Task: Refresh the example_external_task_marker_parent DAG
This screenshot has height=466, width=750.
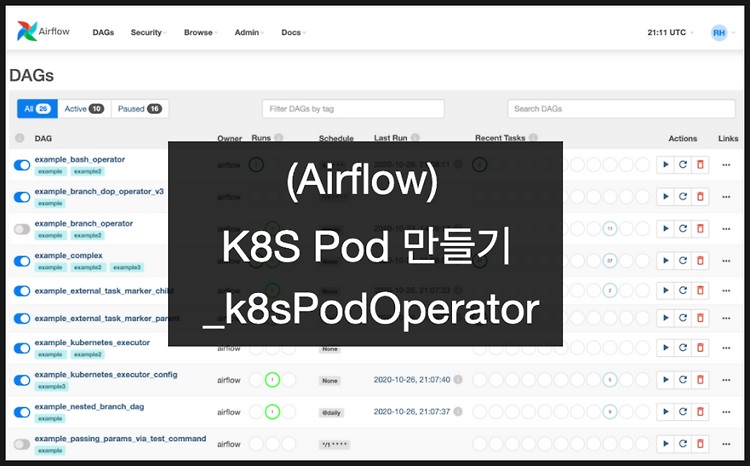Action: 683,318
